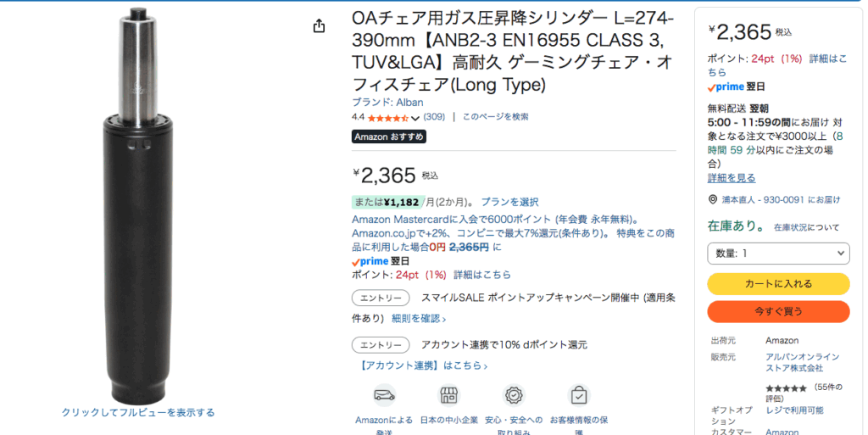
Task: Click the Japanese small business store icon
Action: point(449,395)
